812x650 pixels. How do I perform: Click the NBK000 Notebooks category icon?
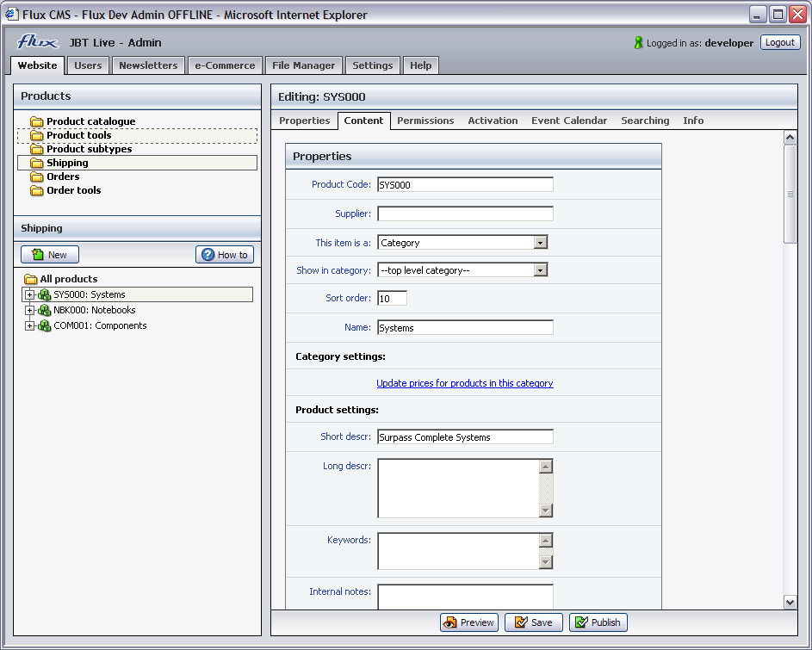click(x=45, y=310)
